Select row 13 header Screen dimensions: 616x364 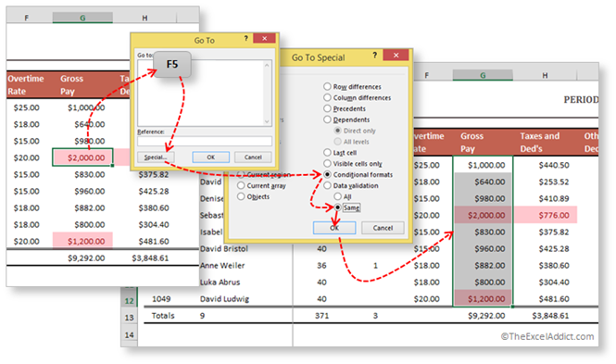(129, 318)
